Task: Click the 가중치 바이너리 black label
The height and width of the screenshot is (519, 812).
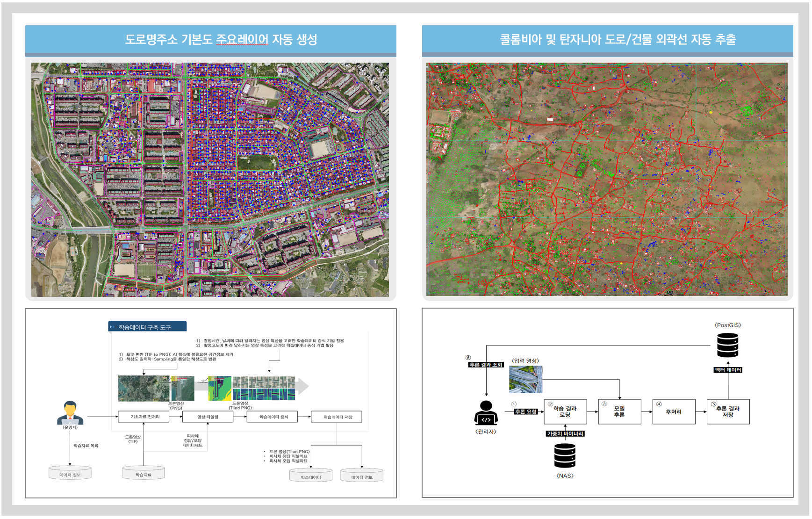Action: [x=565, y=433]
